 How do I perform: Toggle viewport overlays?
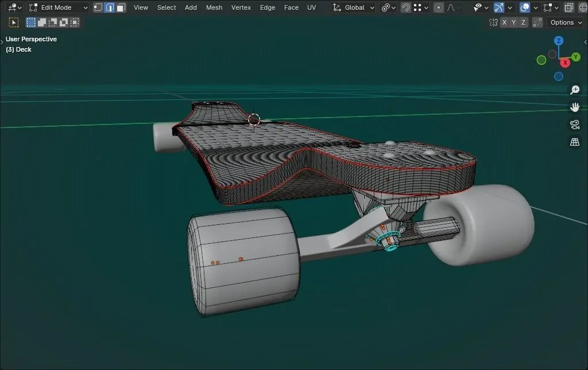coord(525,7)
